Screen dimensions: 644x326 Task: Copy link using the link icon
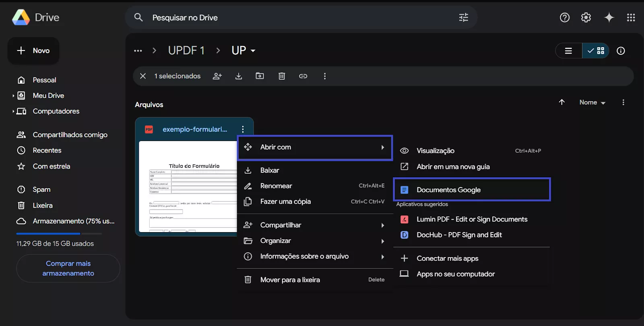pyautogui.click(x=303, y=76)
